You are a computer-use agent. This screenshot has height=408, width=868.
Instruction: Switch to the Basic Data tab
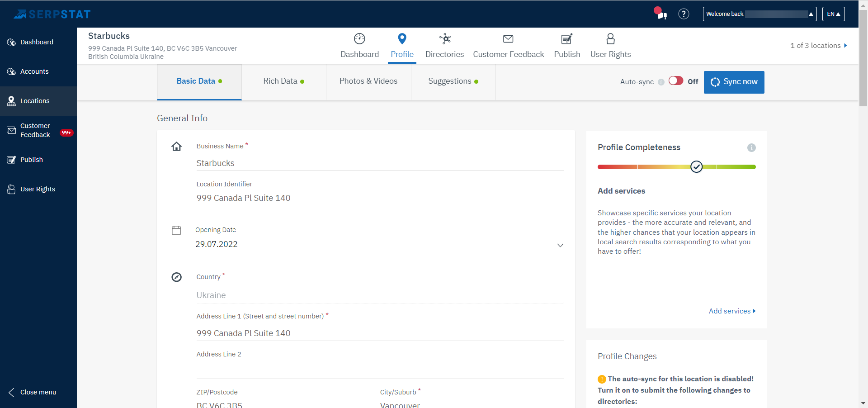tap(199, 82)
